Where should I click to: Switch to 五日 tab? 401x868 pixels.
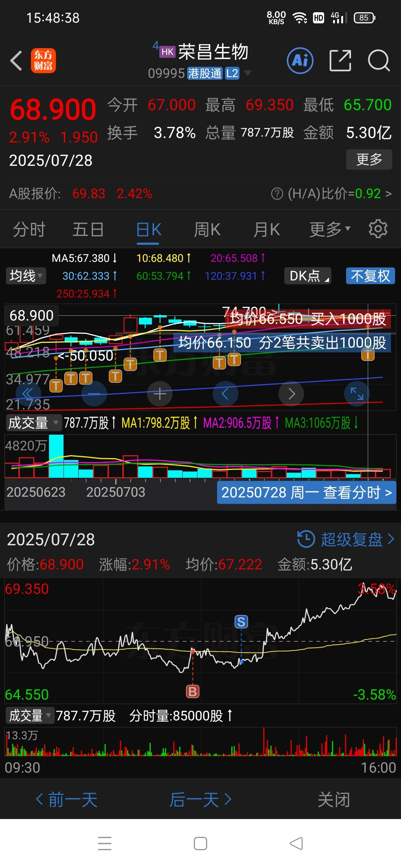[x=88, y=229]
